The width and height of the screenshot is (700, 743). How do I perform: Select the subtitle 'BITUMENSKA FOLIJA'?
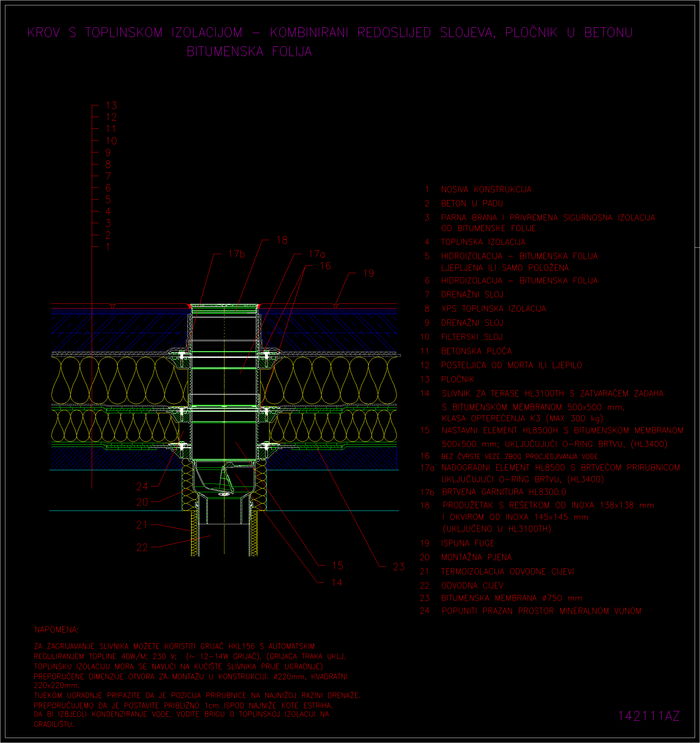[x=249, y=52]
